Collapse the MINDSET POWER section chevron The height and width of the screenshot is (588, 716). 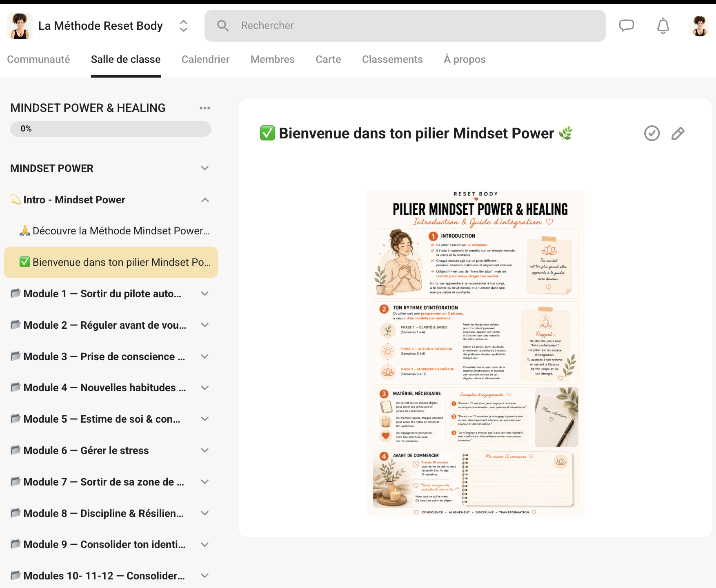point(205,168)
